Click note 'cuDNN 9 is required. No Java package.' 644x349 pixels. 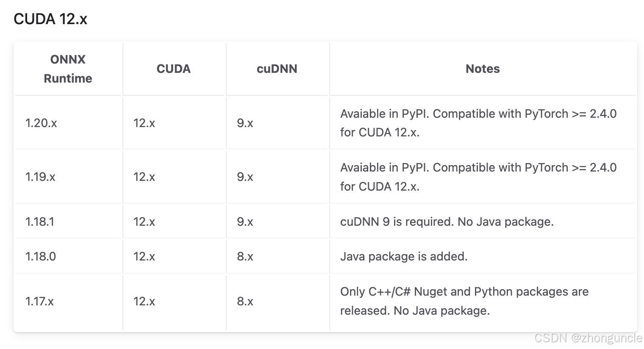(x=447, y=222)
